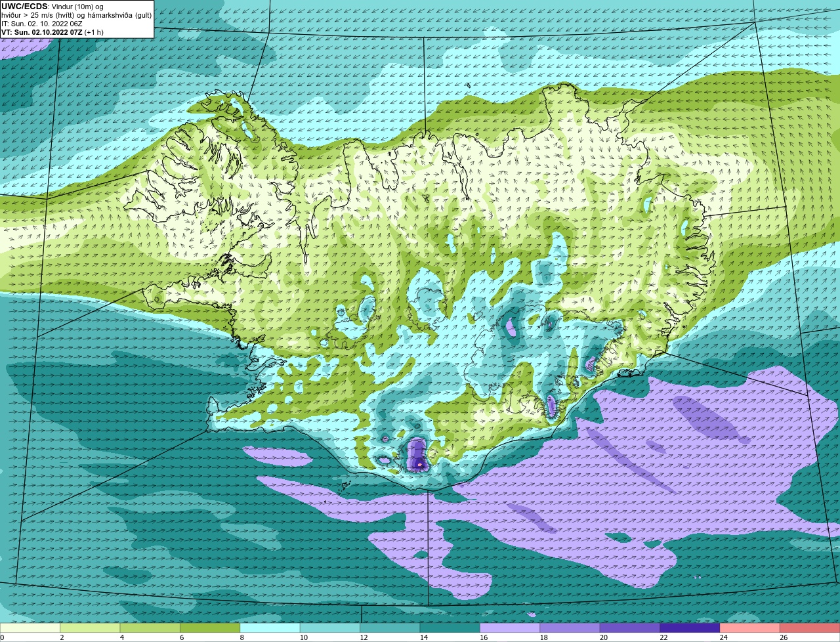This screenshot has height=642, width=840.
Task: Click the '6' tick label on the color scale
Action: [182, 637]
